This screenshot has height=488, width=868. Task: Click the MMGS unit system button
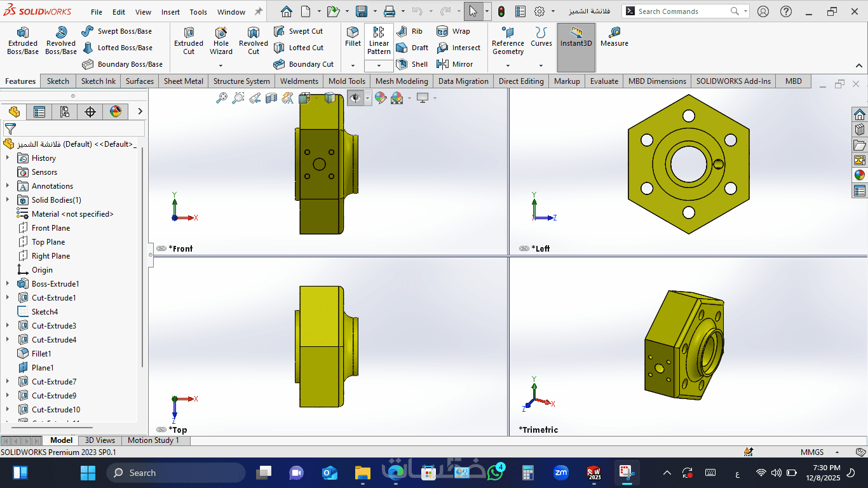[812, 452]
